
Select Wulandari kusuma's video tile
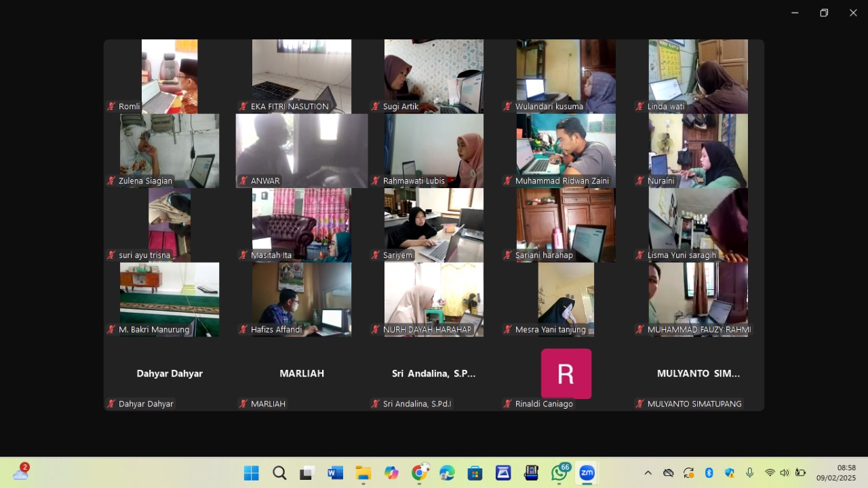566,76
